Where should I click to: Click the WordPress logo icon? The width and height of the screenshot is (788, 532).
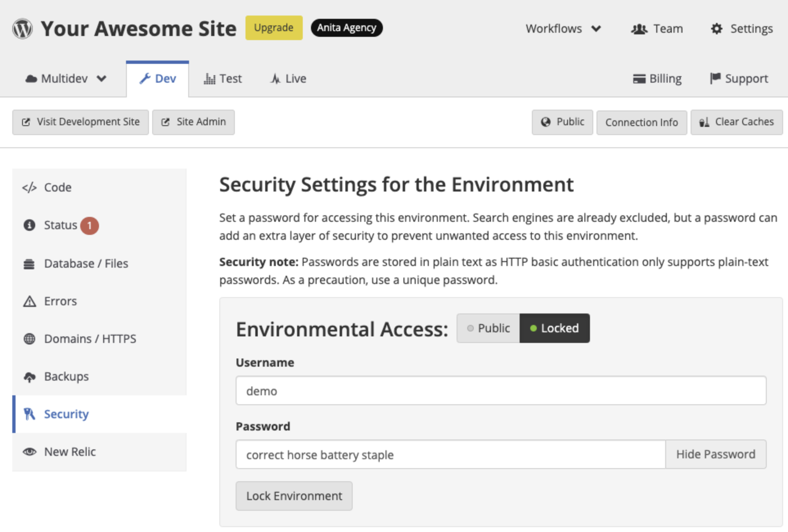click(23, 28)
